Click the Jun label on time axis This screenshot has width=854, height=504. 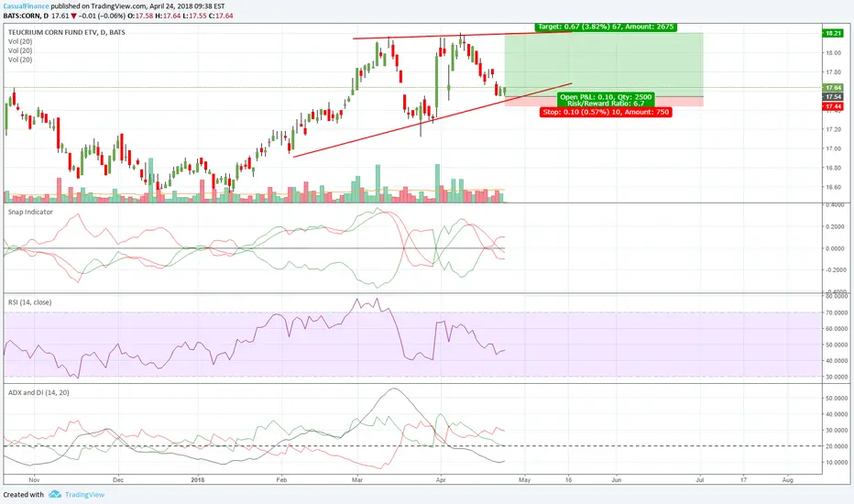click(616, 480)
